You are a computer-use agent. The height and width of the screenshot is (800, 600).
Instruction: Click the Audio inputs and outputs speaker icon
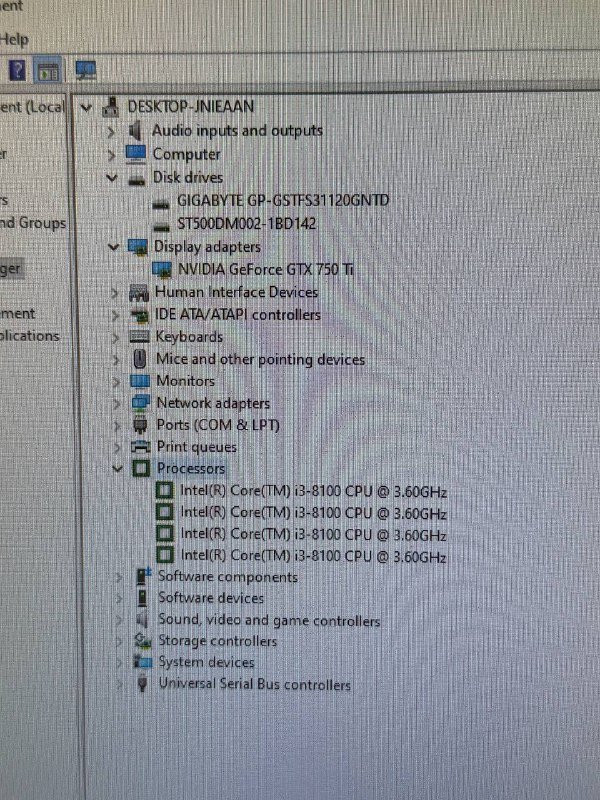pos(135,131)
